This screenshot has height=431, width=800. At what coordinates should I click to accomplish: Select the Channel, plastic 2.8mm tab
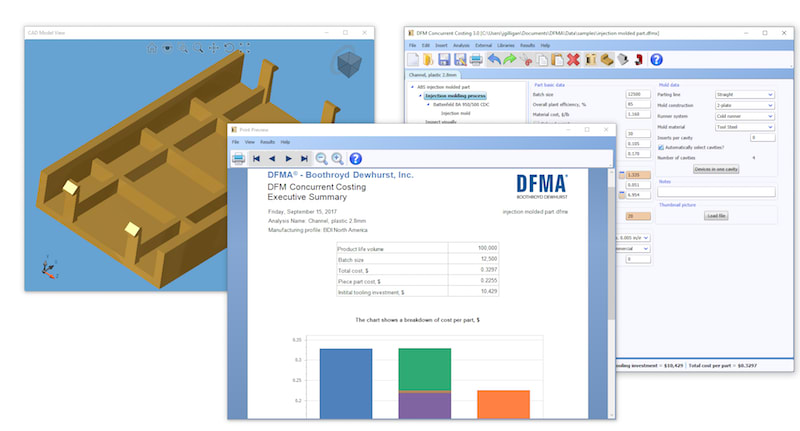433,75
